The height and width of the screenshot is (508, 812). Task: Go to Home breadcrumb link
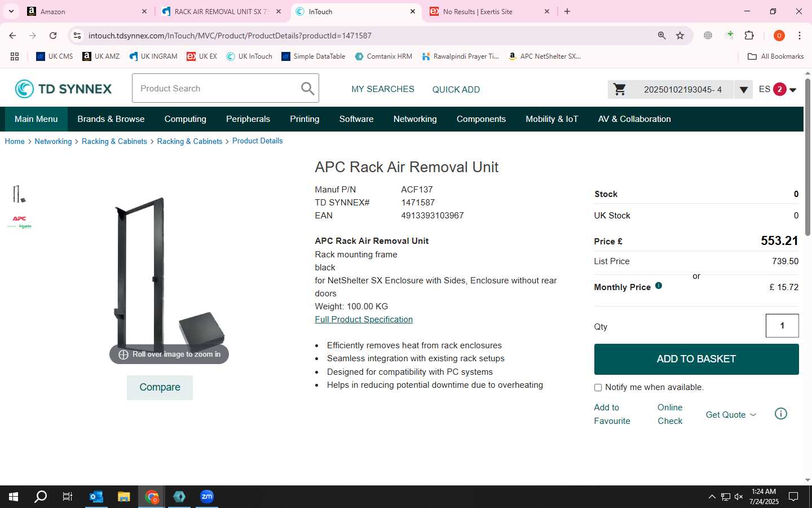tap(15, 141)
